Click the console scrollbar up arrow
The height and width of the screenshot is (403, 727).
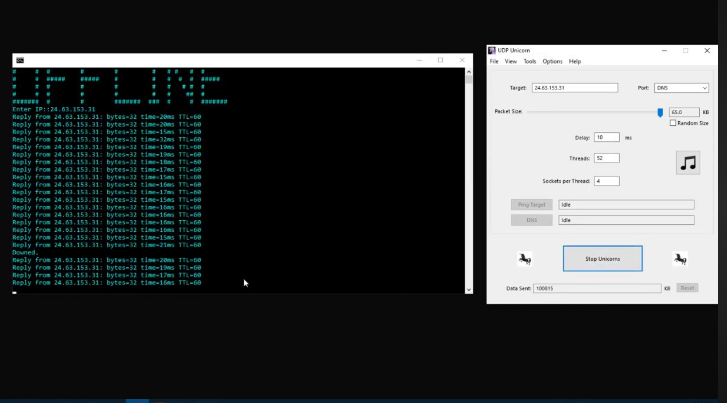point(469,72)
